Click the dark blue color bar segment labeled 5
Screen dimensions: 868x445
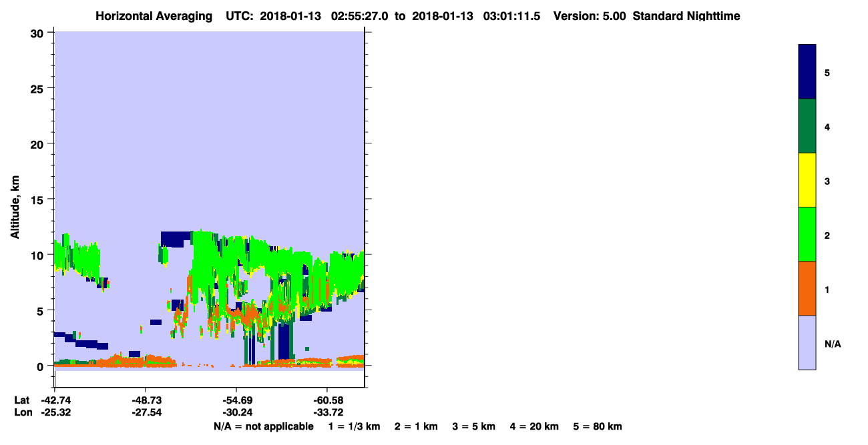click(x=807, y=72)
